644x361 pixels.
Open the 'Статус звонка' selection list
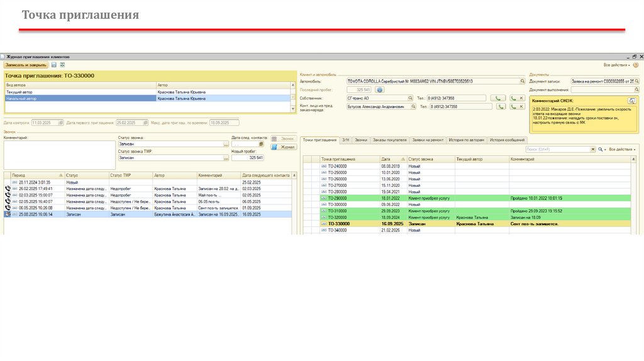[226, 144]
